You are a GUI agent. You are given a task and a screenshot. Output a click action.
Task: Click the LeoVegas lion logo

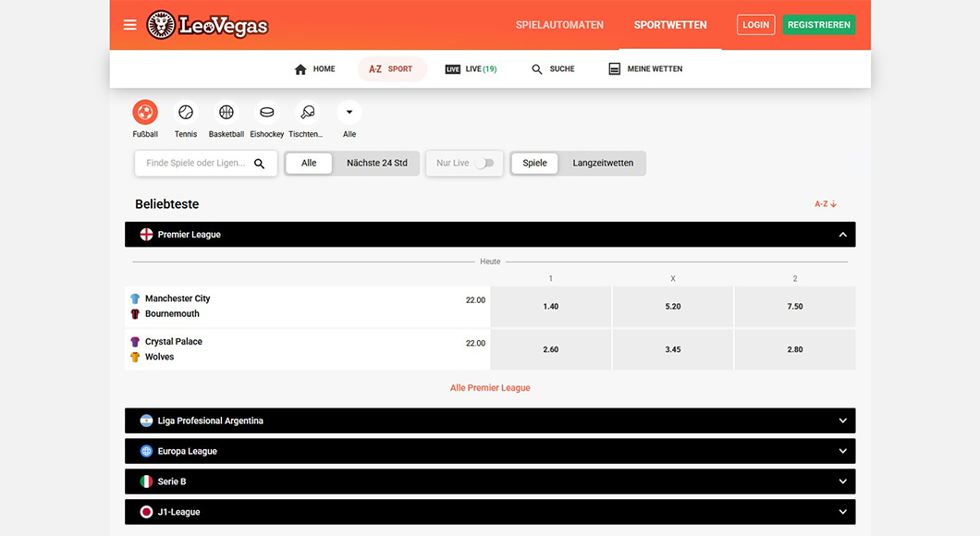207,25
